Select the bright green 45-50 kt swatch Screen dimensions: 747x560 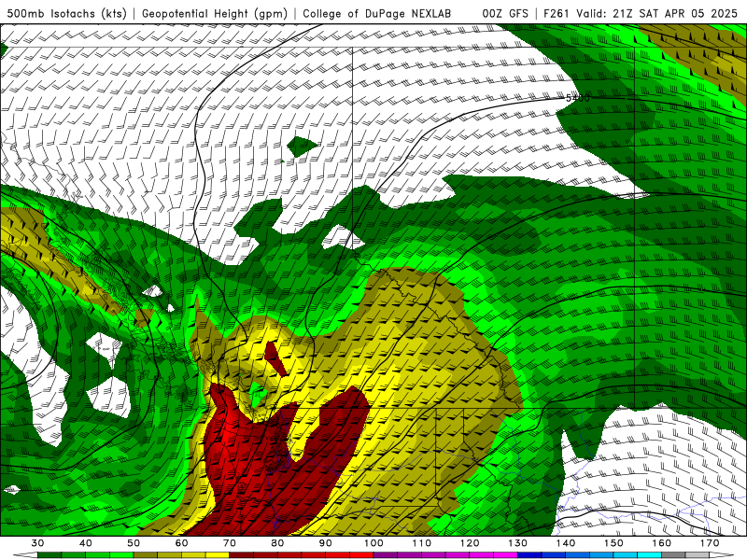121,555
